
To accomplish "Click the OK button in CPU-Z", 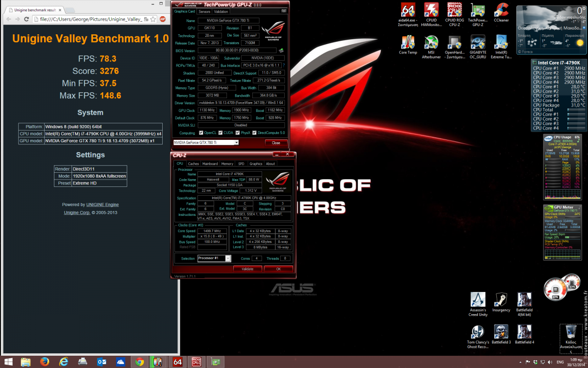I will [278, 269].
